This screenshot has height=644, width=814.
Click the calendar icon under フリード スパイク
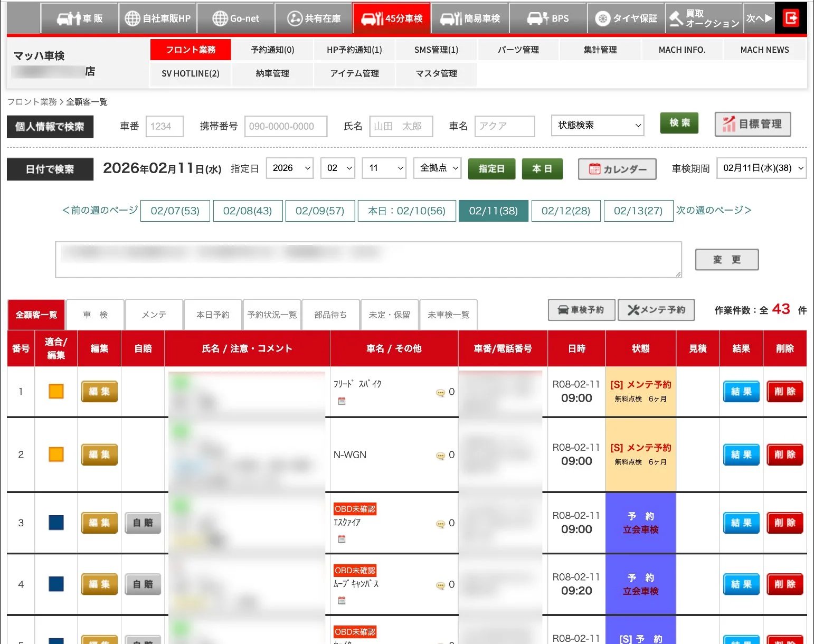[x=342, y=401]
